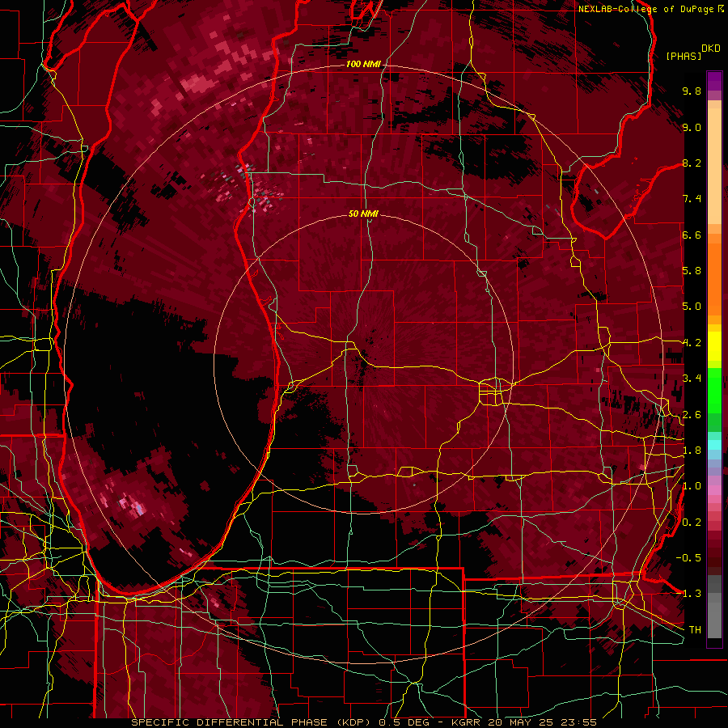The image size is (728, 728).
Task: Click the 9.8 value on color scale
Action: click(x=692, y=91)
